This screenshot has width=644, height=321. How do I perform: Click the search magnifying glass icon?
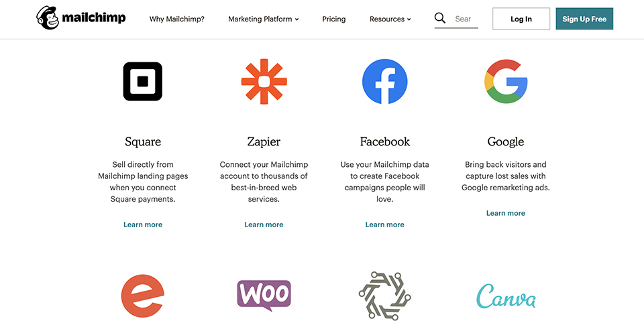tap(440, 19)
